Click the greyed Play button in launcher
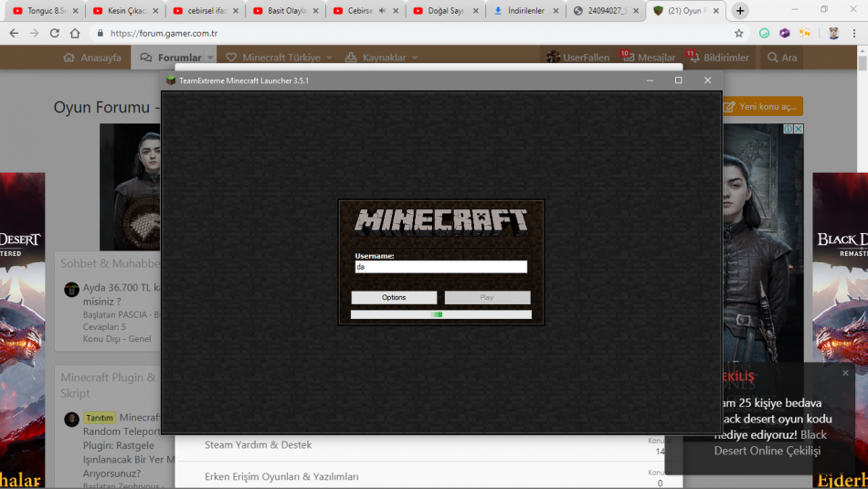Viewport: 868px width, 489px height. [487, 297]
